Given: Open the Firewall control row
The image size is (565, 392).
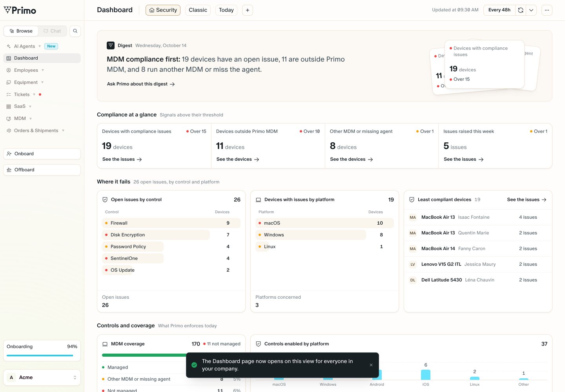Looking at the screenshot, I should click(x=171, y=223).
